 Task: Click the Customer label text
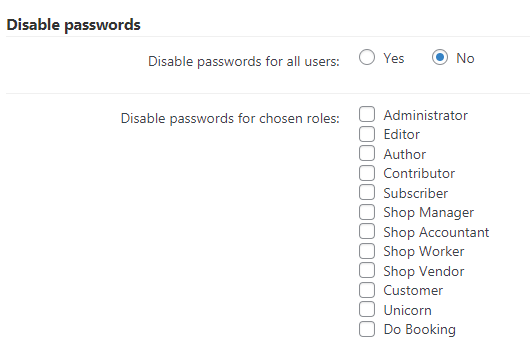413,291
